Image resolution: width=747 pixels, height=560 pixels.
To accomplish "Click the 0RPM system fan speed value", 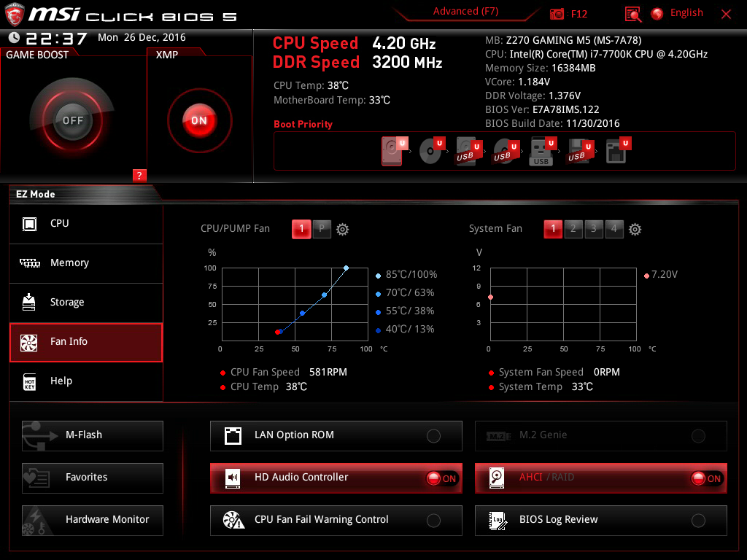I will [x=606, y=373].
